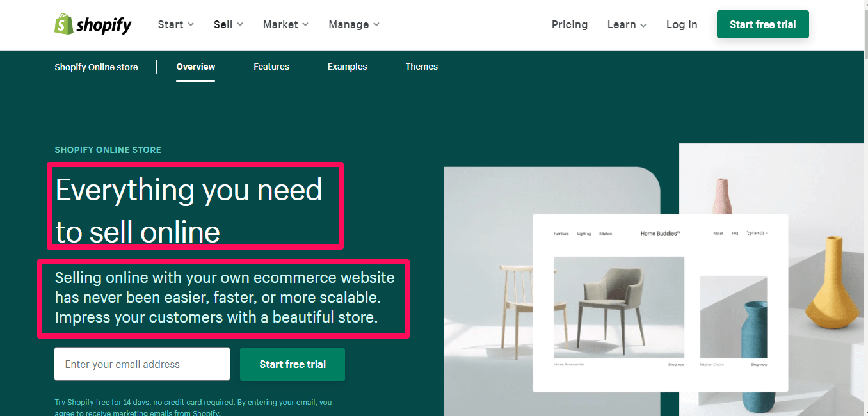Click the Shopify Online store link
Screen dimensions: 868x416
tap(96, 67)
